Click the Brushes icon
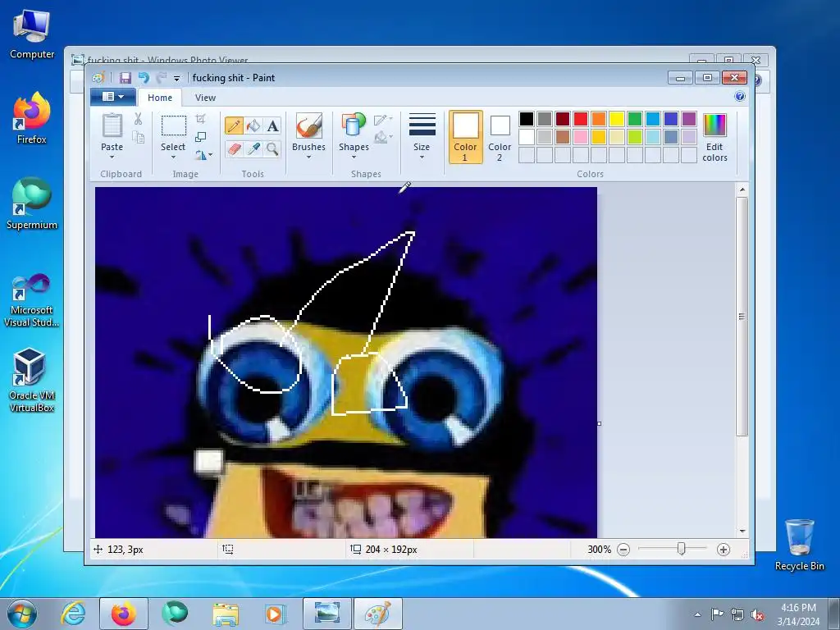The image size is (840, 630). coord(308,126)
